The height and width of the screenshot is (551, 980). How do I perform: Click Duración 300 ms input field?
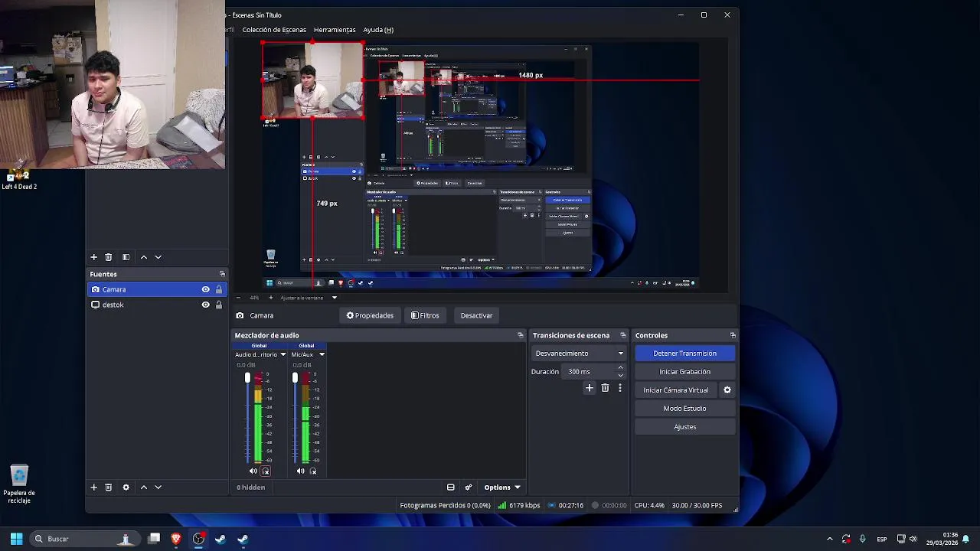(x=590, y=372)
